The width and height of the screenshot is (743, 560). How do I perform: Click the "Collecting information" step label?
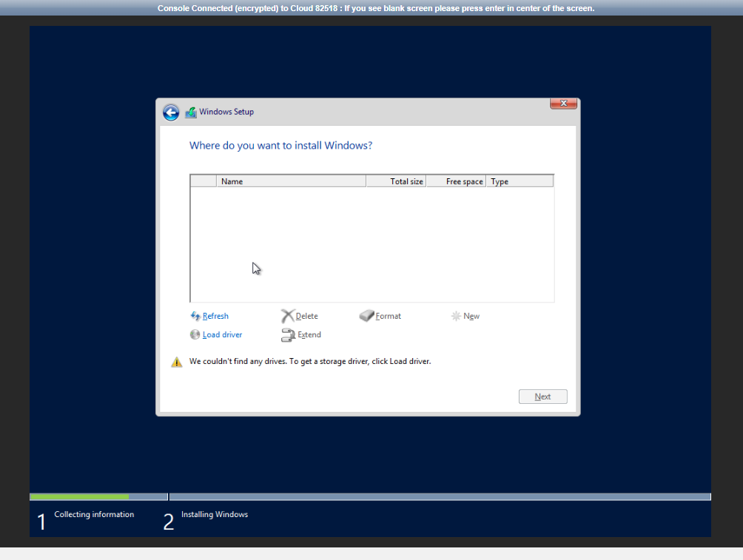pyautogui.click(x=94, y=514)
